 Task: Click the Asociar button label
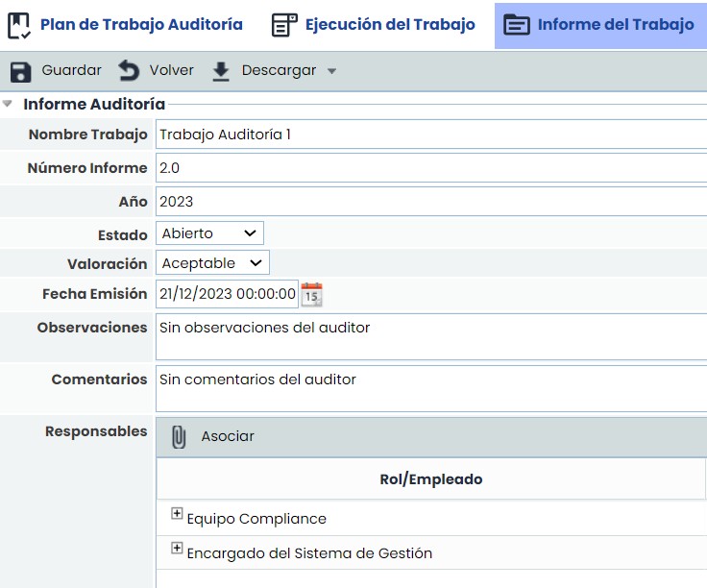pyautogui.click(x=228, y=436)
